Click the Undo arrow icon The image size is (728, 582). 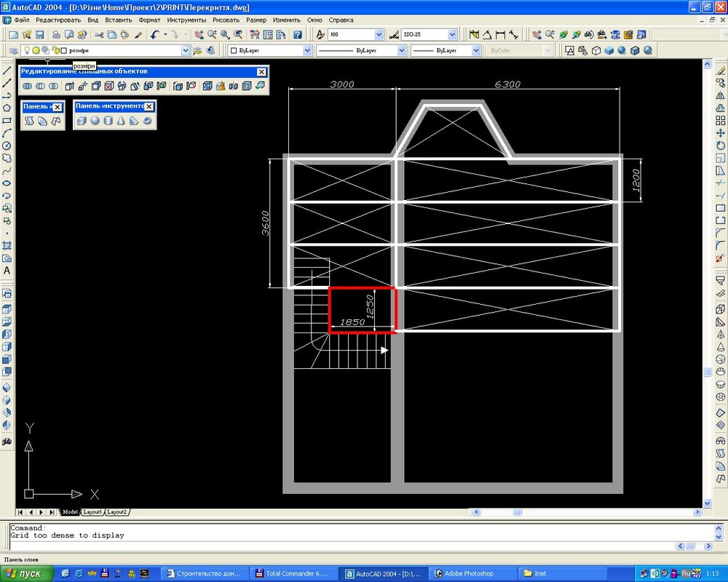click(155, 34)
